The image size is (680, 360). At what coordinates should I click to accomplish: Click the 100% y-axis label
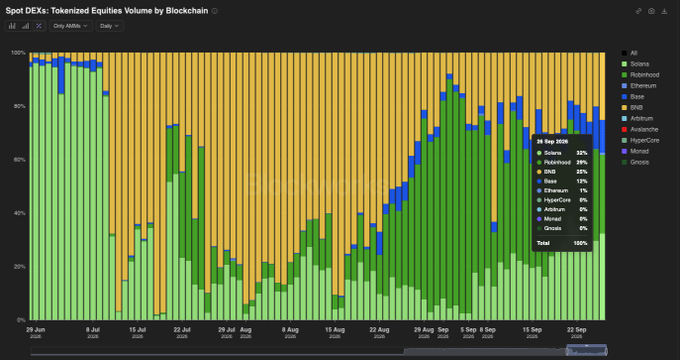18,52
